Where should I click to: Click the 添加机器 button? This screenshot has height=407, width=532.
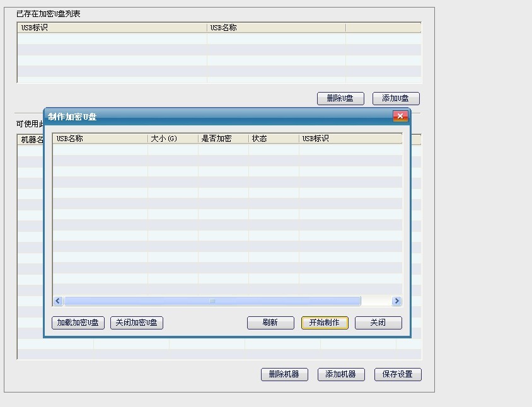pyautogui.click(x=341, y=374)
